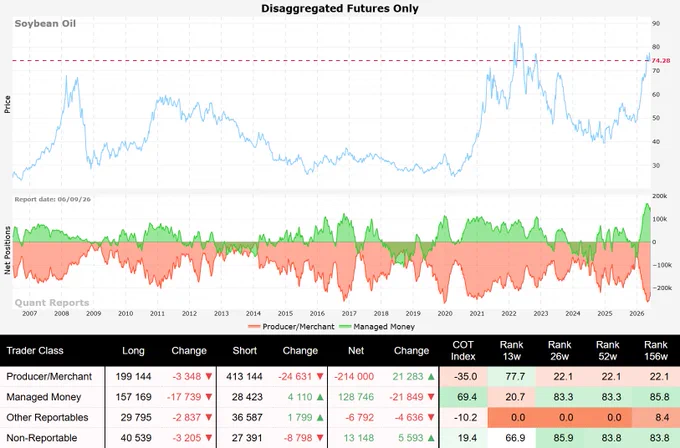The height and width of the screenshot is (448, 680).
Task: Click Short value 413 144
Action: click(244, 376)
